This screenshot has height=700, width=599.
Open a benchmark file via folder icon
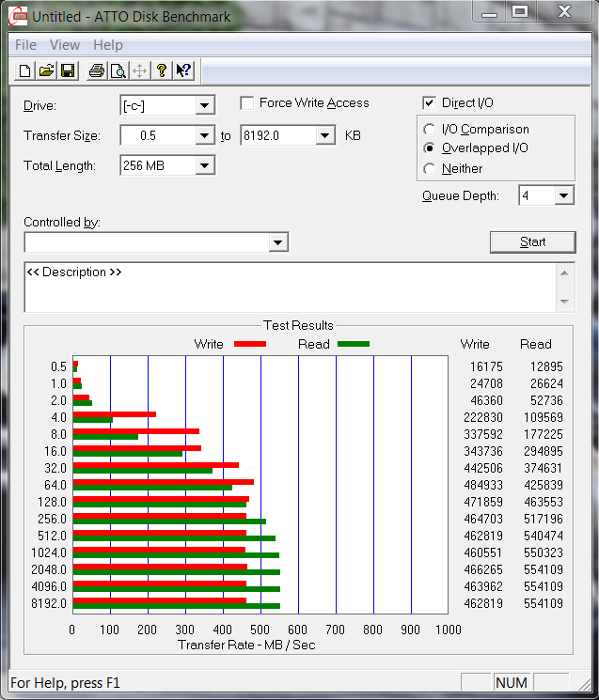(x=46, y=70)
